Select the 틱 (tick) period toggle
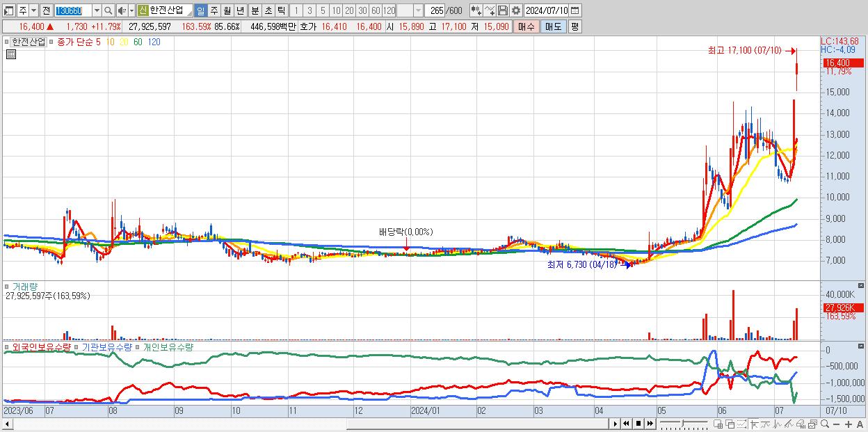This screenshot has height=432, width=868. coord(281,10)
